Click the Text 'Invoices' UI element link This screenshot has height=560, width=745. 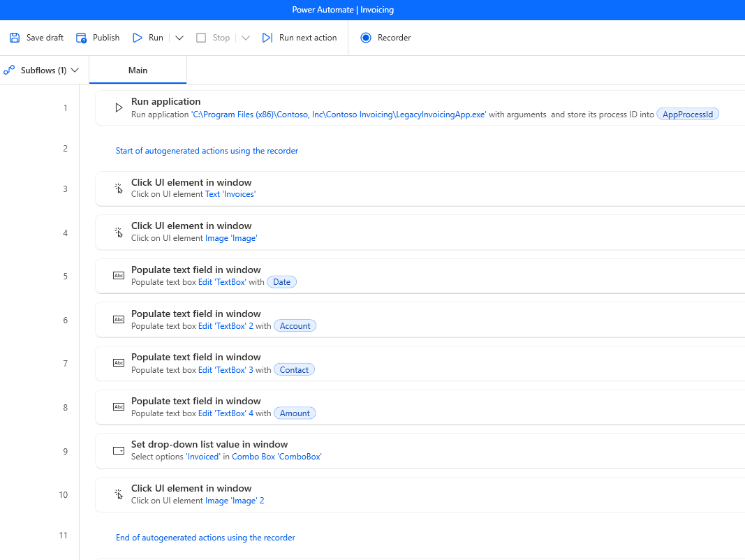(230, 194)
